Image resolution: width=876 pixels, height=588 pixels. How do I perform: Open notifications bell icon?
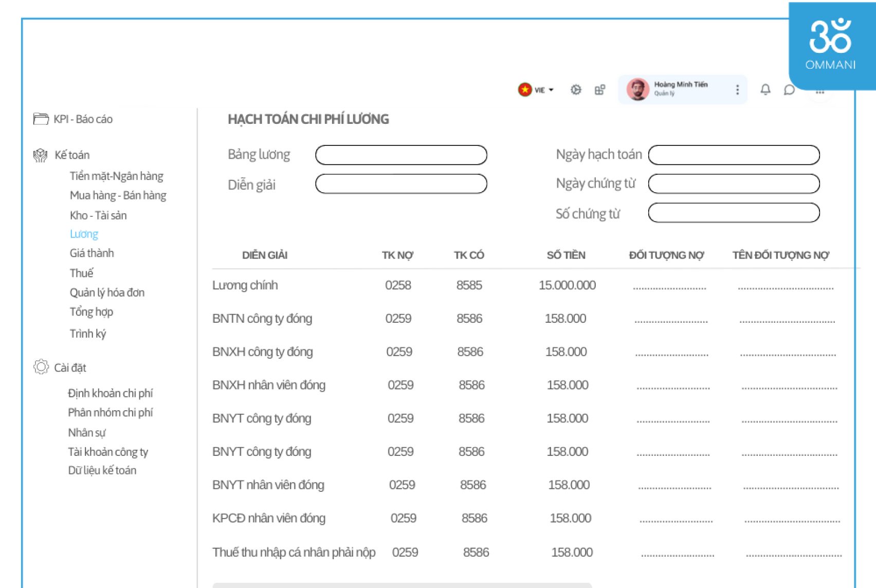click(x=765, y=89)
